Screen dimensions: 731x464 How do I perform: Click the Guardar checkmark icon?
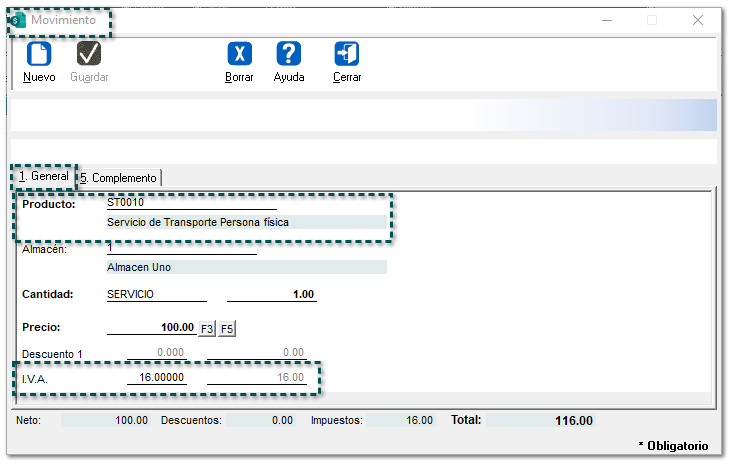89,54
